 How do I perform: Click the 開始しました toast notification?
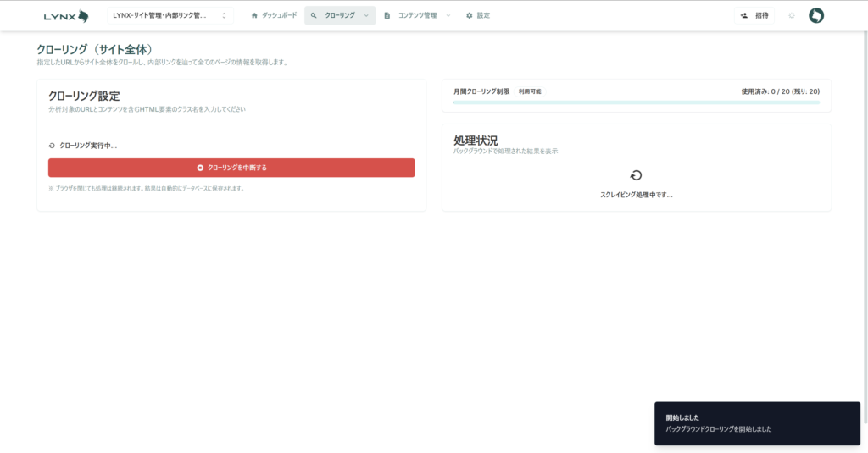coord(757,423)
